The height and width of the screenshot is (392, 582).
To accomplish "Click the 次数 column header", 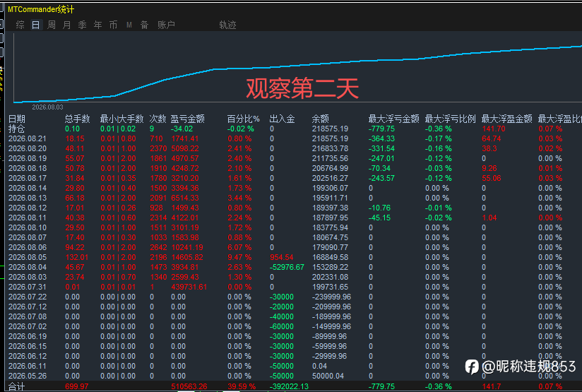I will coord(158,119).
